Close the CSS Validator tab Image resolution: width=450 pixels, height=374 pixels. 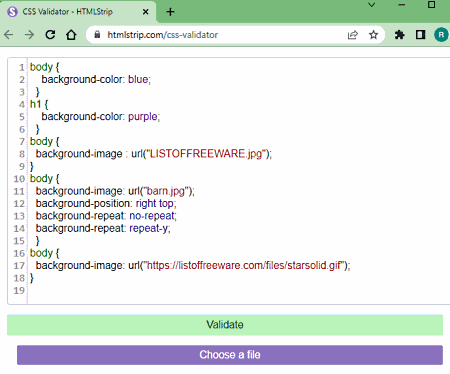(x=145, y=12)
